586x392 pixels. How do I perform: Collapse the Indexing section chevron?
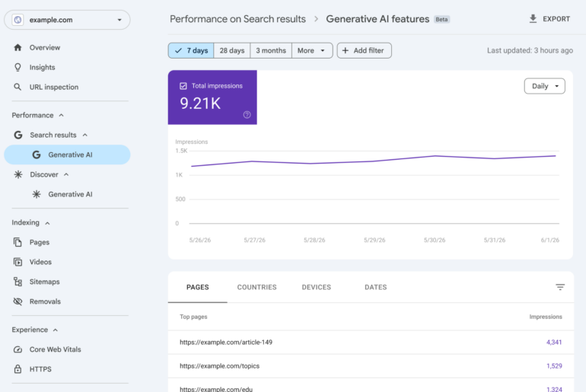pyautogui.click(x=47, y=223)
